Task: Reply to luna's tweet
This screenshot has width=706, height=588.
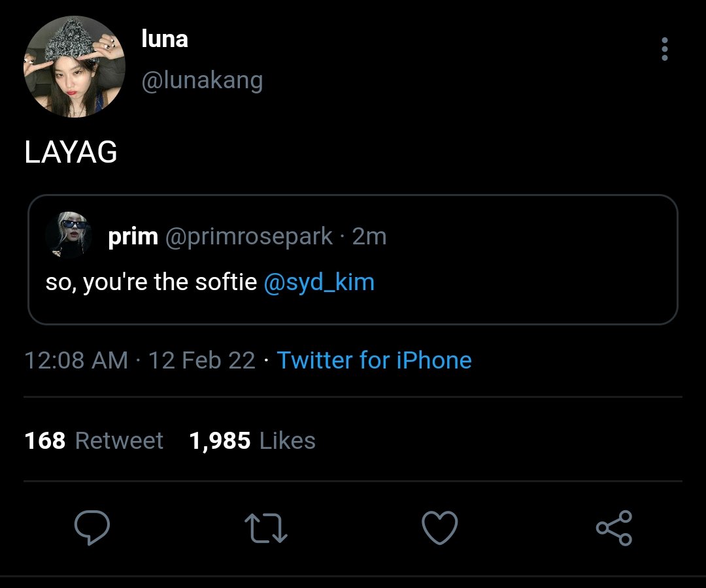Action: tap(92, 528)
